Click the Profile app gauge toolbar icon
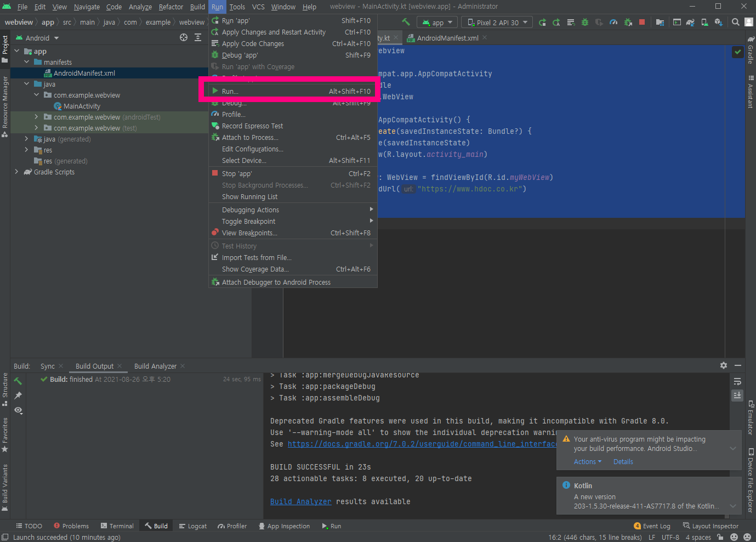The image size is (756, 542). click(613, 22)
